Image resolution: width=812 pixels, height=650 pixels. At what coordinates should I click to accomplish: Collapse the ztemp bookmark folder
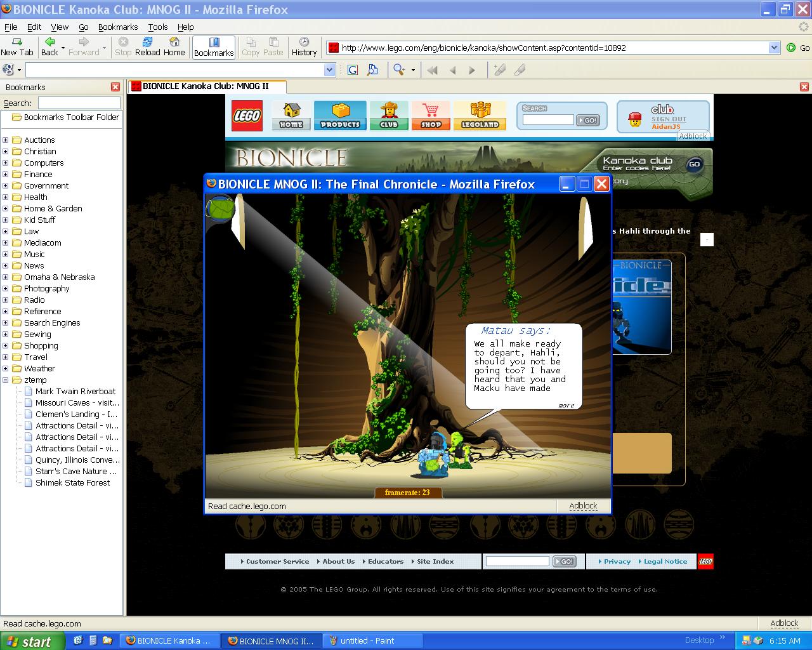(6, 380)
